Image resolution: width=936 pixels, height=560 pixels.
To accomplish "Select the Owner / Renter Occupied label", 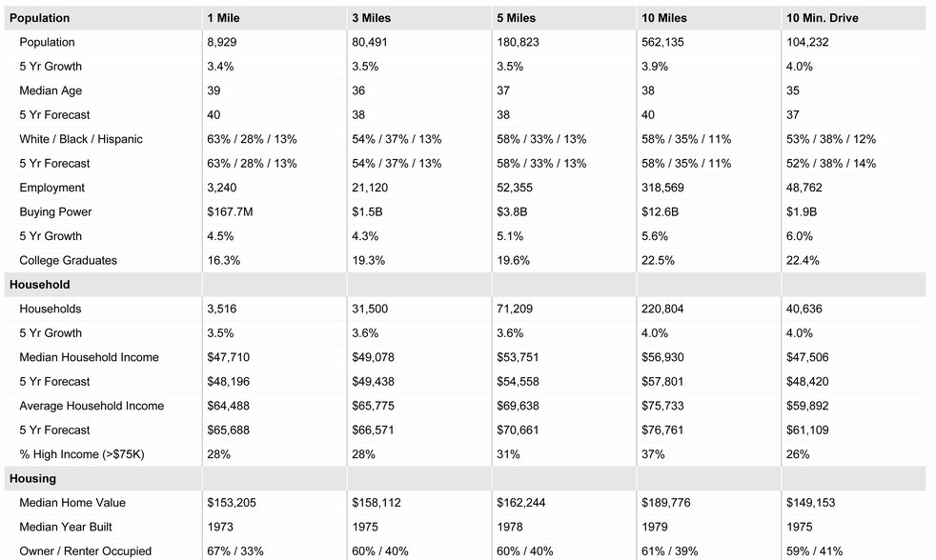I will click(x=85, y=551).
